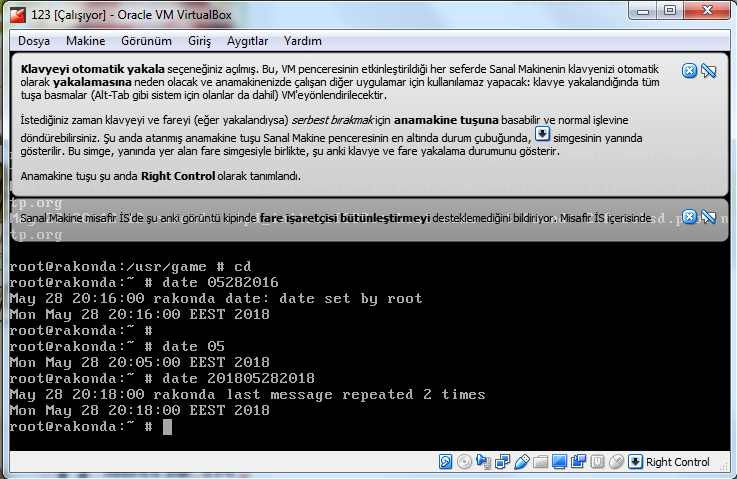Click the display status icon
This screenshot has height=479, width=737.
point(559,462)
